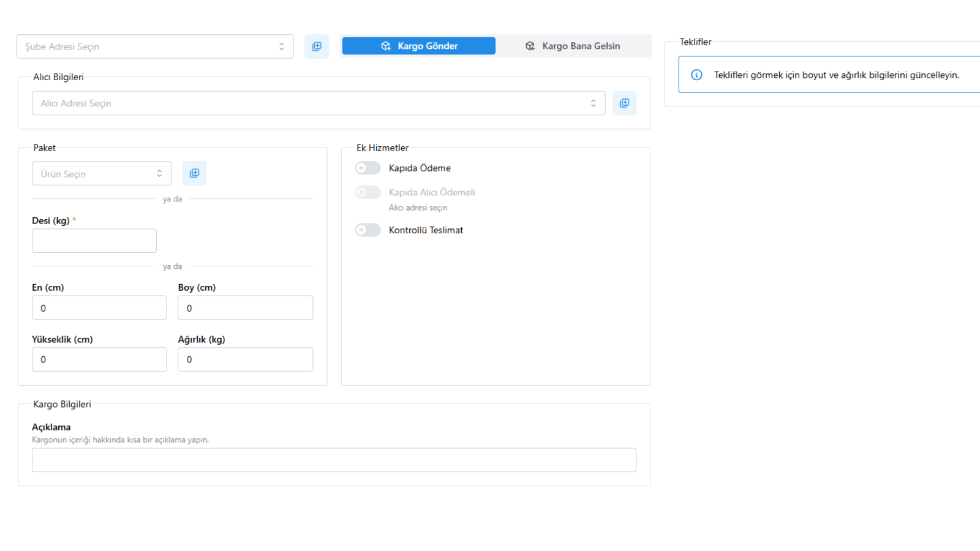Click package icon on Kargo Gönder tab
980x551 pixels.
click(386, 46)
